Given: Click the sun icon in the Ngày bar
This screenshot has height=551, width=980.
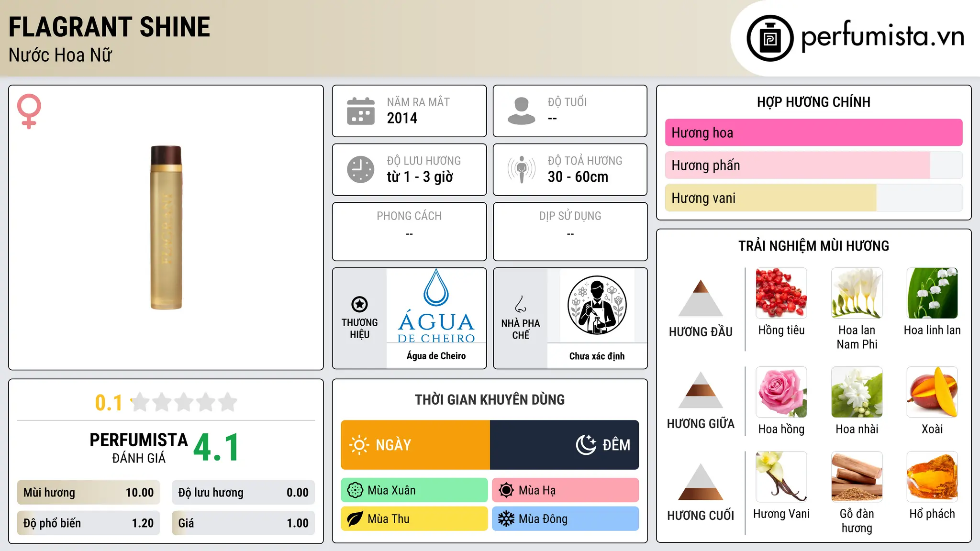Looking at the screenshot, I should coord(359,445).
